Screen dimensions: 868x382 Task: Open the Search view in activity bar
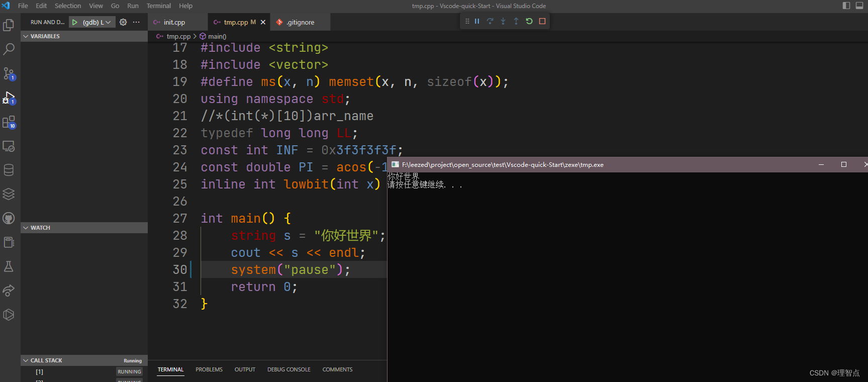(9, 49)
